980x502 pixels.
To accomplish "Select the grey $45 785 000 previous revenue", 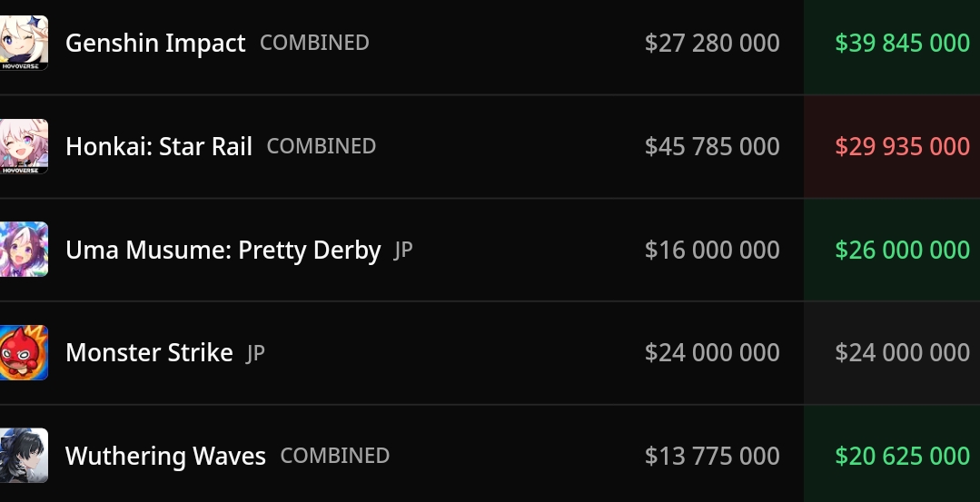I will point(712,146).
